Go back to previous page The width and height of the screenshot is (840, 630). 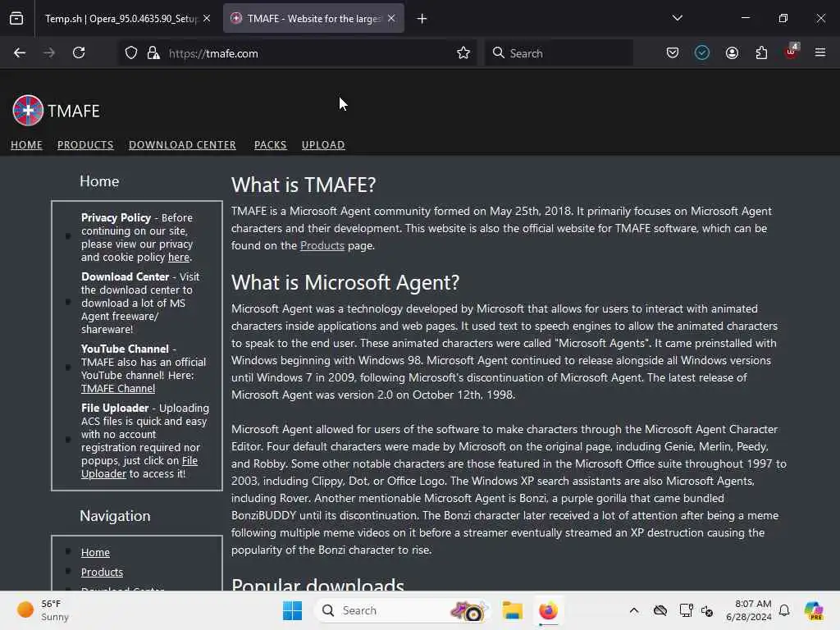(x=20, y=52)
